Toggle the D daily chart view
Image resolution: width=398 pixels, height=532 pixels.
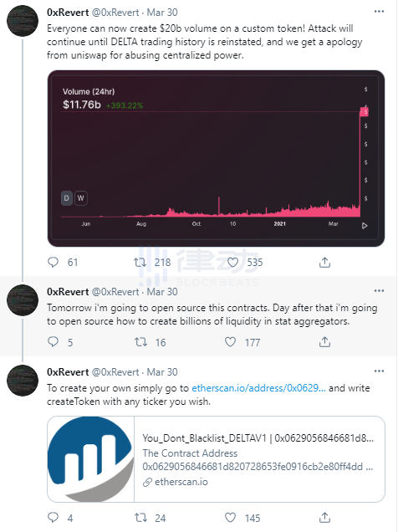[67, 198]
